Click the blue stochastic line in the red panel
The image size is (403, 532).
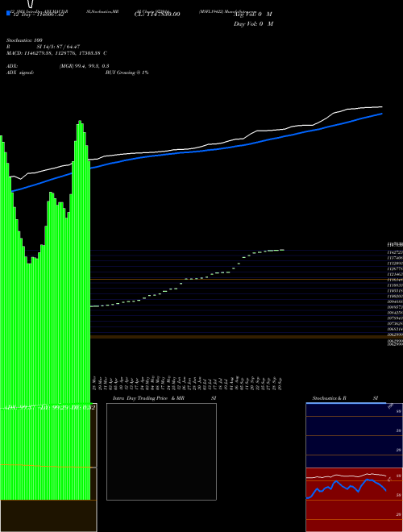click(x=346, y=488)
